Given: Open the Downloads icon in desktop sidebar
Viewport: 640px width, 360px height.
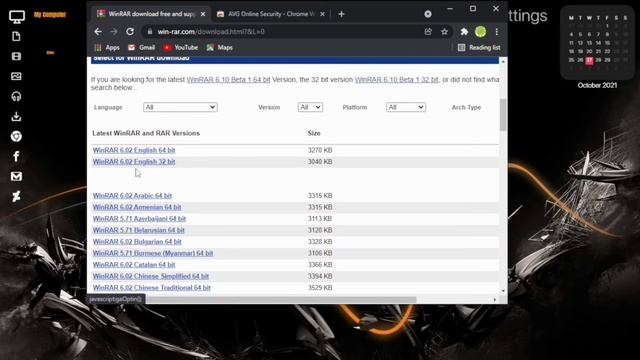Looking at the screenshot, I should click(x=16, y=116).
